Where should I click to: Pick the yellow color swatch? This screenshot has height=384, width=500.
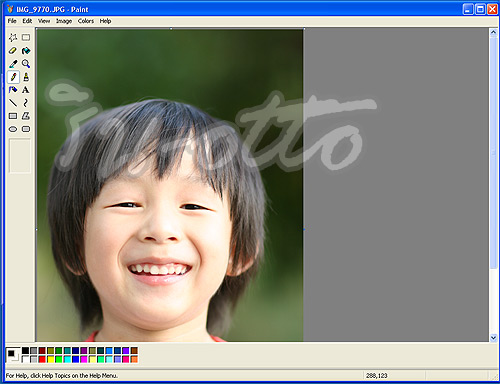[50, 359]
